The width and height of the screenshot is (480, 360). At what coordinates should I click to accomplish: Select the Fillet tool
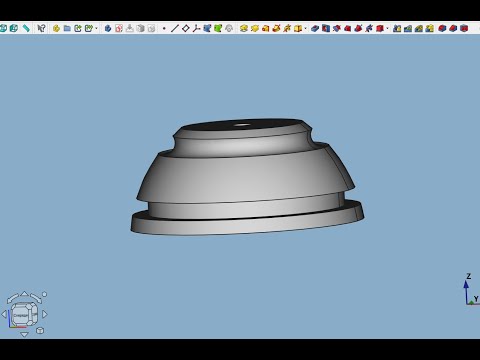click(x=442, y=28)
